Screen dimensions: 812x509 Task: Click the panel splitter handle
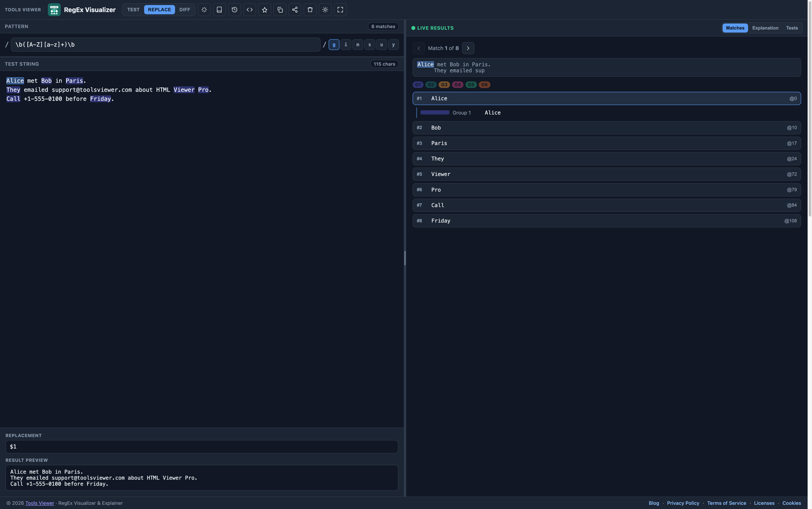click(405, 258)
